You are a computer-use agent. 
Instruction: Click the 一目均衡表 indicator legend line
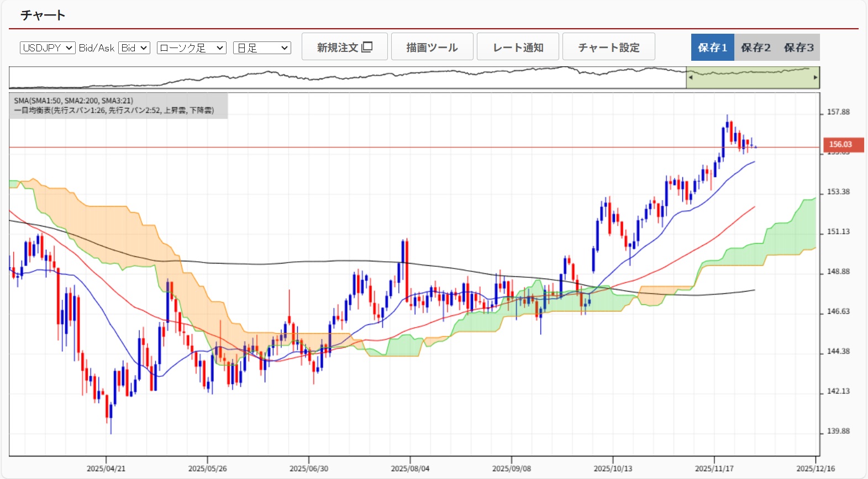pyautogui.click(x=113, y=110)
